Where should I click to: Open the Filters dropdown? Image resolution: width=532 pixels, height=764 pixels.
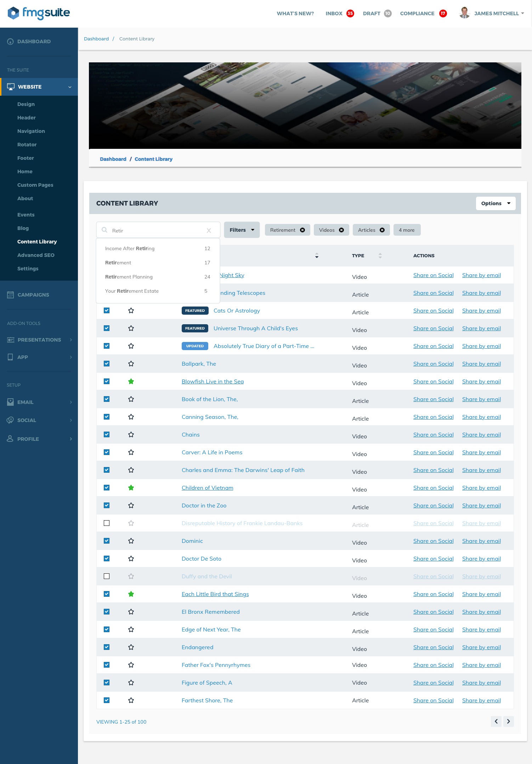click(242, 230)
